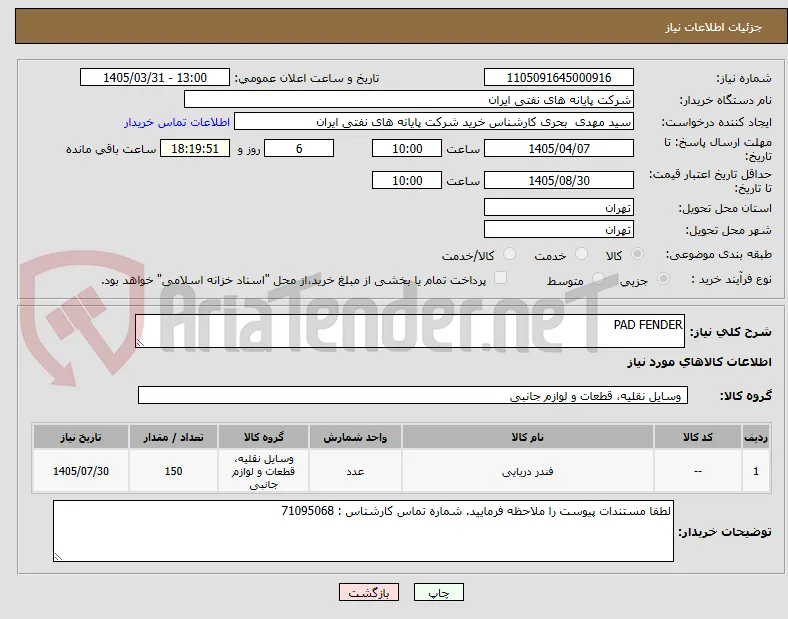Open اطلاعات تماس خریدار link
Viewport: 788px width, 619px height.
click(x=177, y=122)
